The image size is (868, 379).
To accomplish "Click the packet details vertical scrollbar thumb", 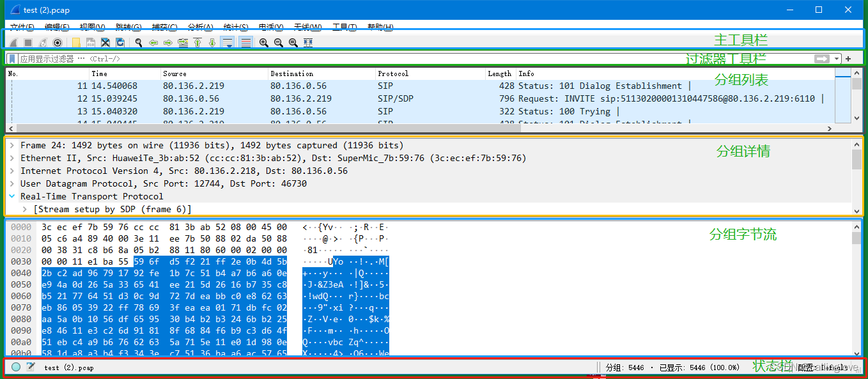I will (856, 160).
